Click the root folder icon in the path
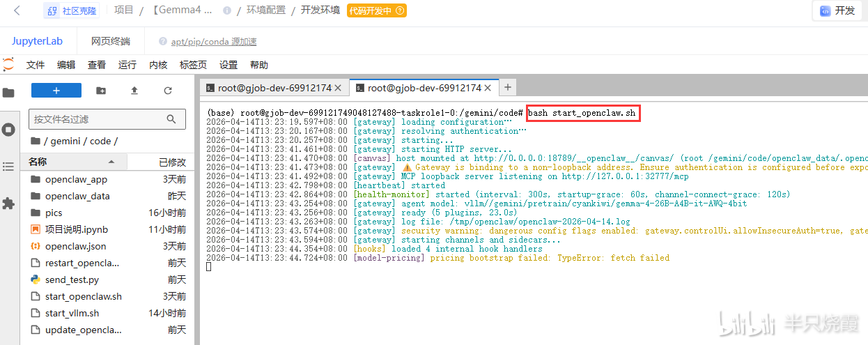Image resolution: width=868 pixels, height=345 pixels. coord(36,141)
